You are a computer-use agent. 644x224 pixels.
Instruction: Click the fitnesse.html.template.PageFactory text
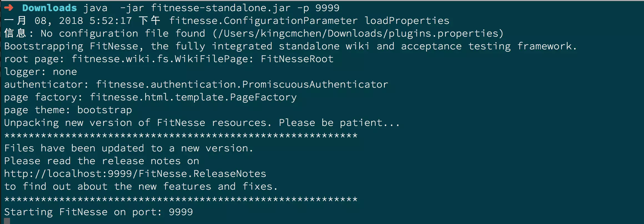click(x=193, y=97)
